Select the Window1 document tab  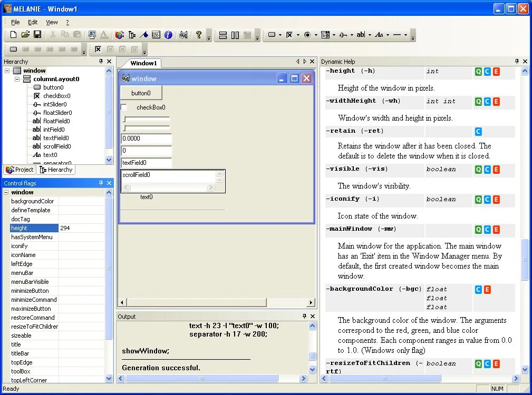tap(143, 63)
